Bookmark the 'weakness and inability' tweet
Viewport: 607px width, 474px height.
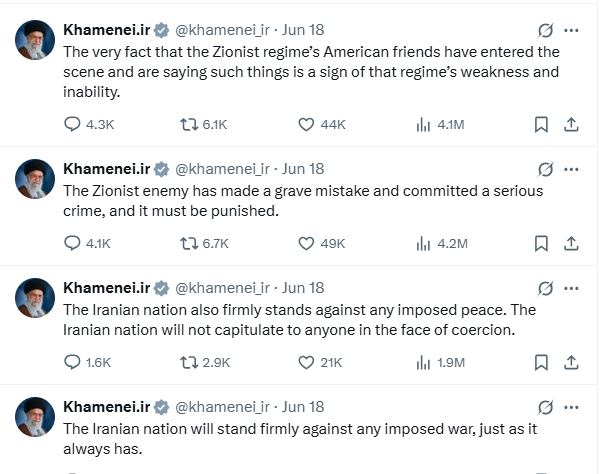pos(541,125)
